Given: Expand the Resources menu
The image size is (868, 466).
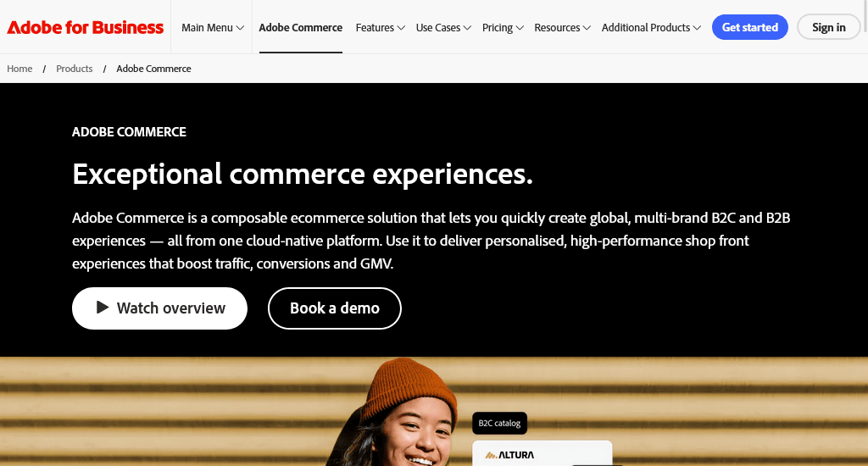Looking at the screenshot, I should pyautogui.click(x=563, y=27).
